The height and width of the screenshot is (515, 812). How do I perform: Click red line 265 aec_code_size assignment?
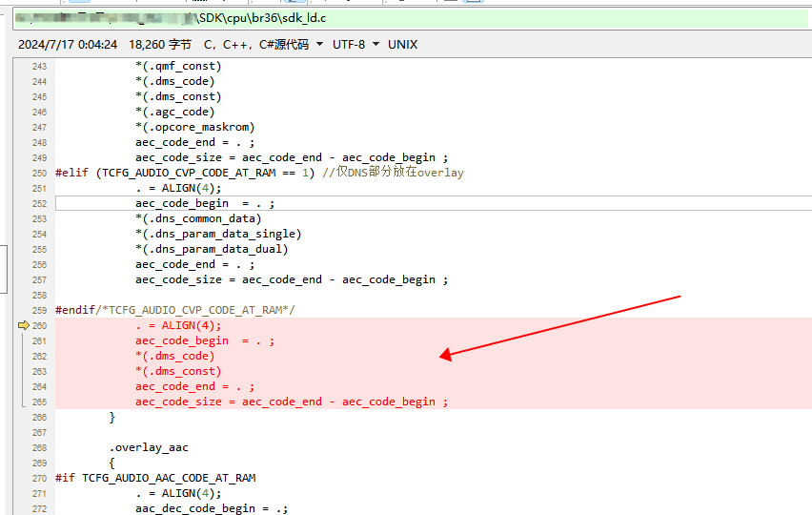pos(292,402)
